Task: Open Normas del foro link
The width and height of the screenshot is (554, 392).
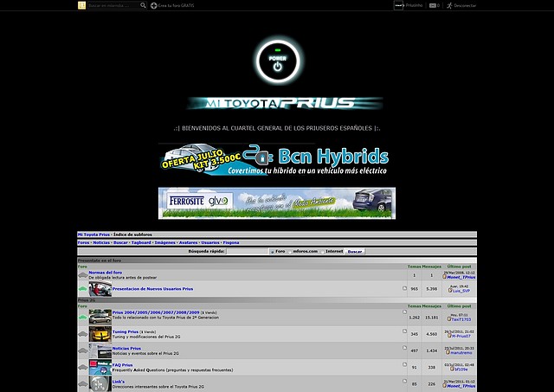Action: (x=106, y=273)
